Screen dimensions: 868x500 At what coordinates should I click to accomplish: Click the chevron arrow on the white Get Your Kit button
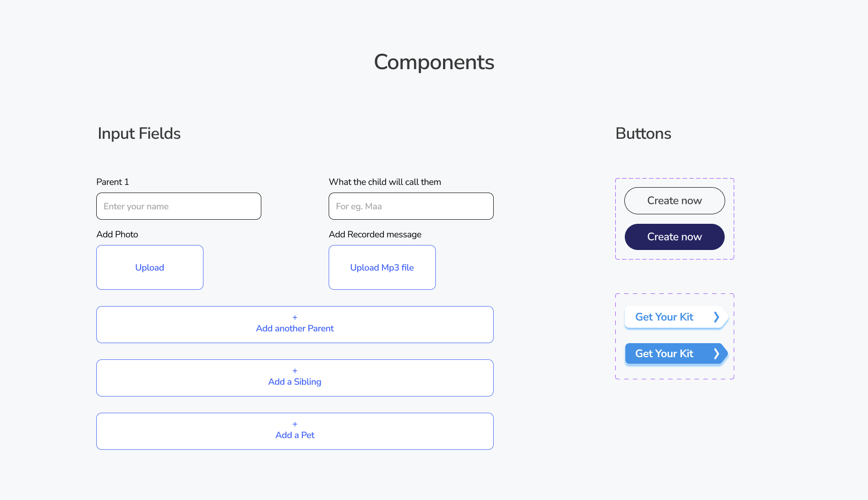[x=716, y=317]
